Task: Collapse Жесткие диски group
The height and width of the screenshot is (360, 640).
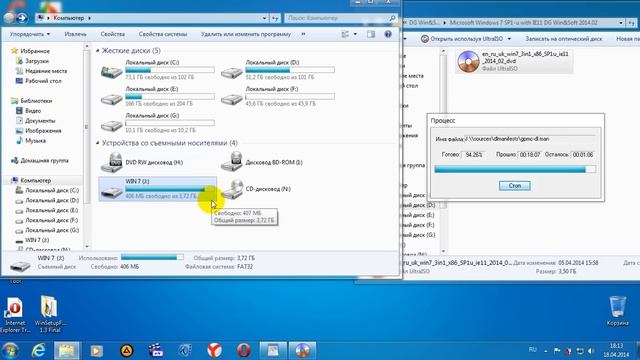Action: point(98,51)
